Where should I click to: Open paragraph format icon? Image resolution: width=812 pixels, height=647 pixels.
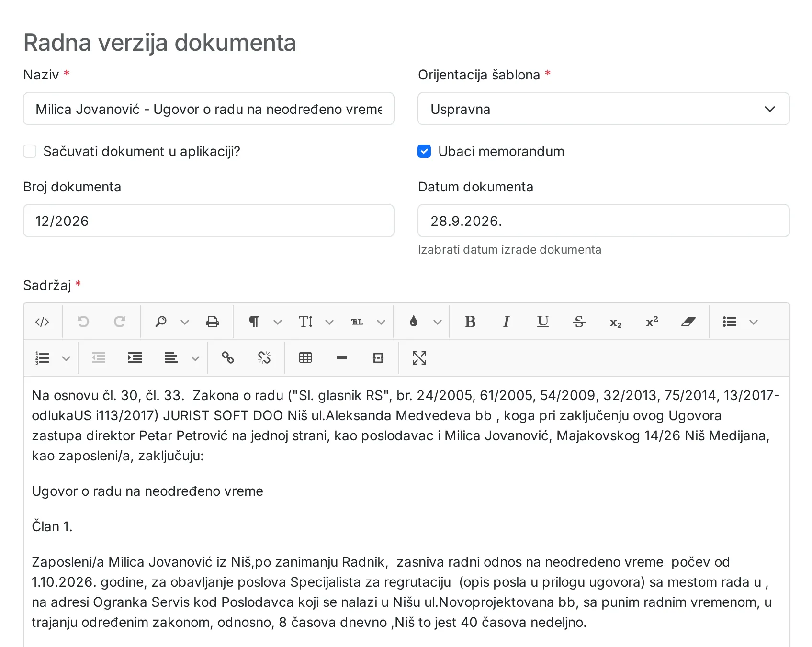pyautogui.click(x=254, y=322)
